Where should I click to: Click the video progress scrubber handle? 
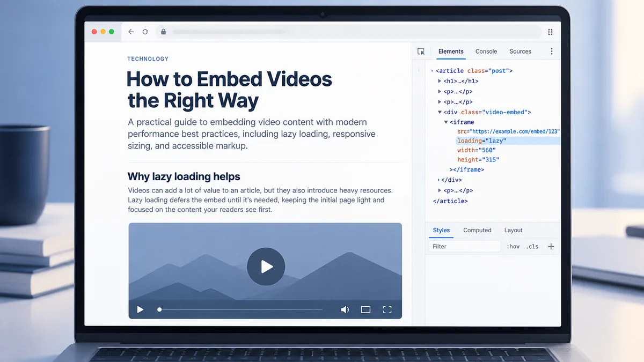point(159,309)
